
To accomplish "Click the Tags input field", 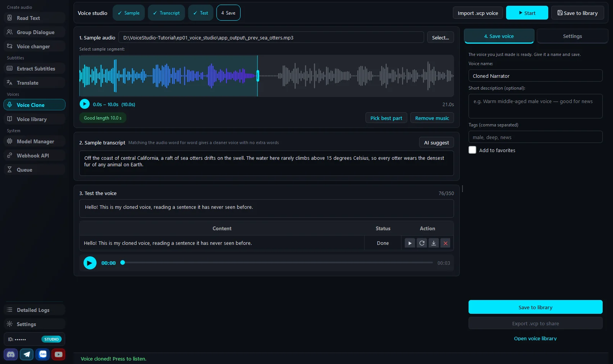I will coord(535,137).
